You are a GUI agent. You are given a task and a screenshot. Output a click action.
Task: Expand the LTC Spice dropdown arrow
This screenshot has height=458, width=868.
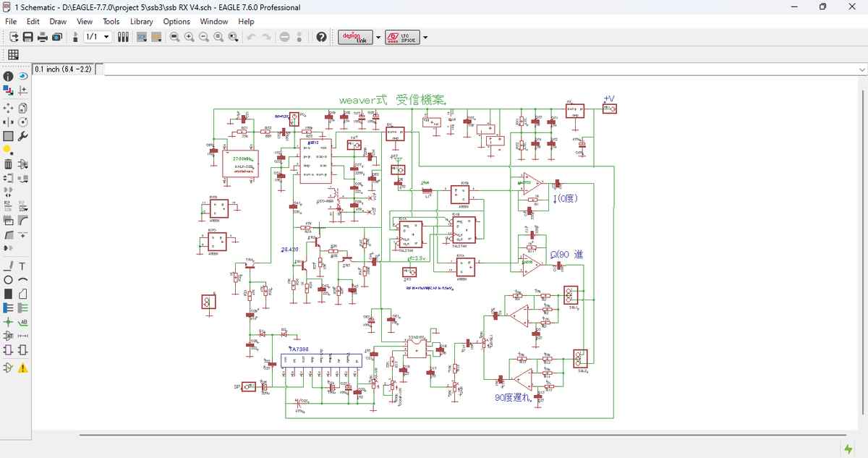(425, 38)
